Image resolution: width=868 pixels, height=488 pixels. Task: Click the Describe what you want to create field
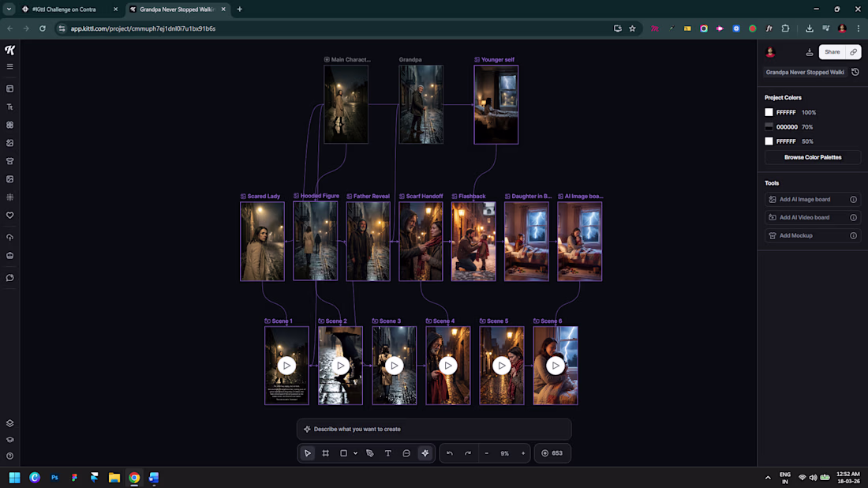coord(434,429)
